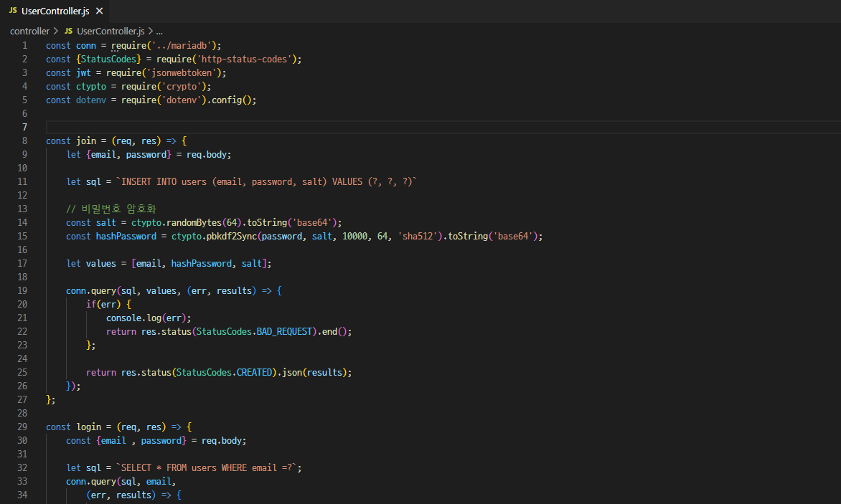Screen dimensions: 841x504
Task: Click the 'sha512' string
Action: (x=418, y=236)
